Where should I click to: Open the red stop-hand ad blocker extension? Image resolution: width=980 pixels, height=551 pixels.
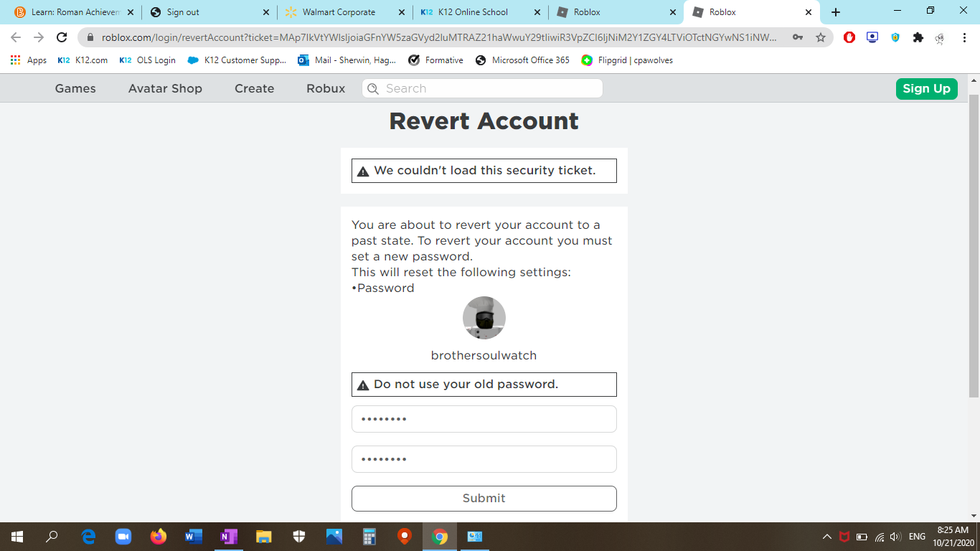849,37
